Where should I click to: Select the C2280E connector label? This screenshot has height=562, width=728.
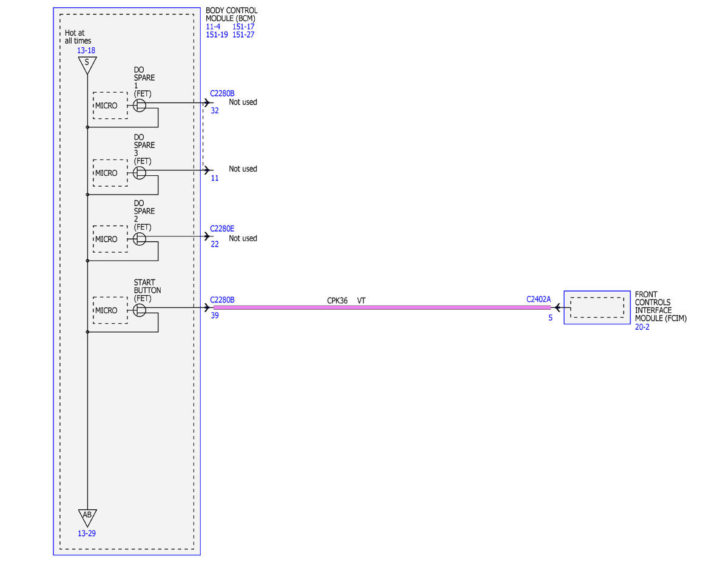(x=222, y=229)
